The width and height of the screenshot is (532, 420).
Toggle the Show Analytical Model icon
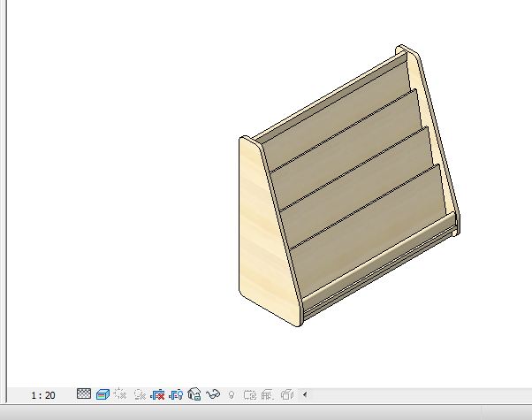tap(268, 395)
